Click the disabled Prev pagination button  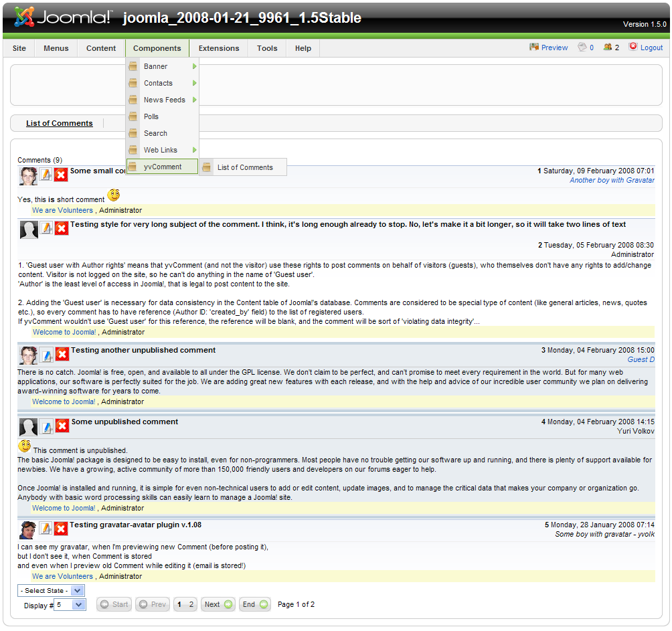[153, 604]
